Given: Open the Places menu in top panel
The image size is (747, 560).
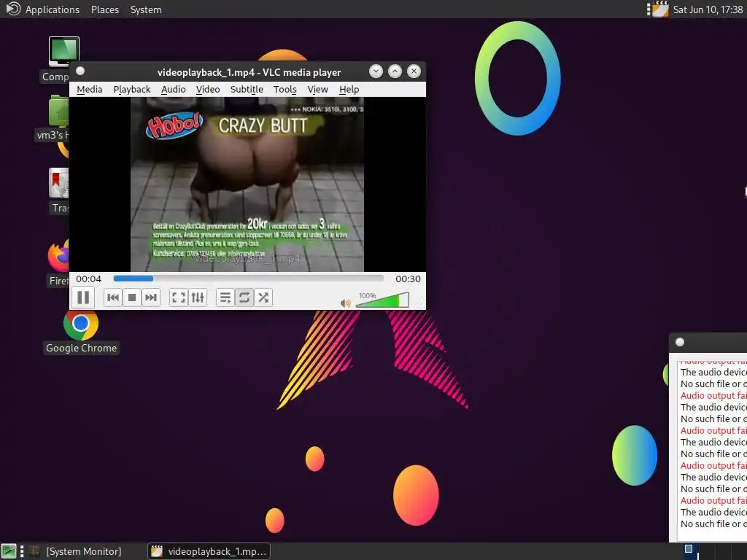Looking at the screenshot, I should (105, 9).
